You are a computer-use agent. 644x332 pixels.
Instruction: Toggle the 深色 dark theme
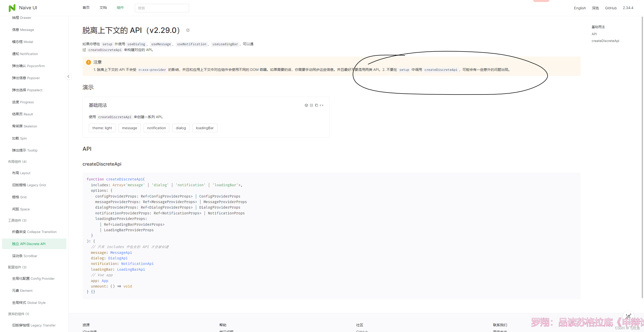pos(595,8)
